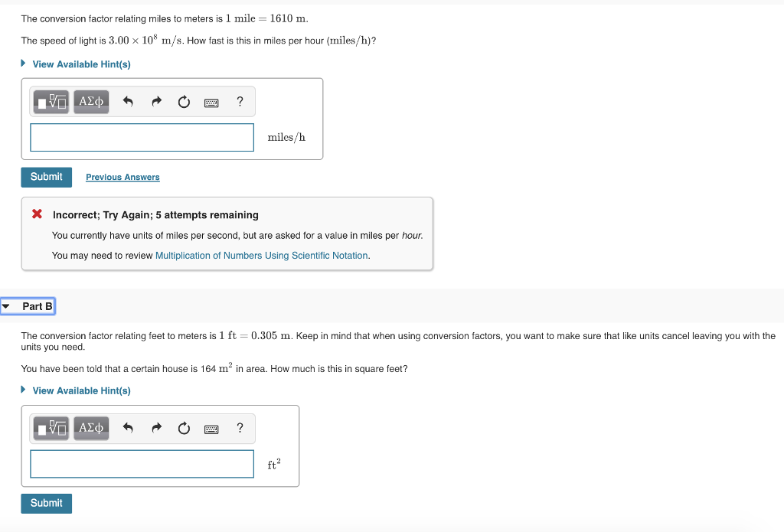The height and width of the screenshot is (532, 784).
Task: Select the ΑΣφ Greek symbols button in Part A
Action: (90, 101)
